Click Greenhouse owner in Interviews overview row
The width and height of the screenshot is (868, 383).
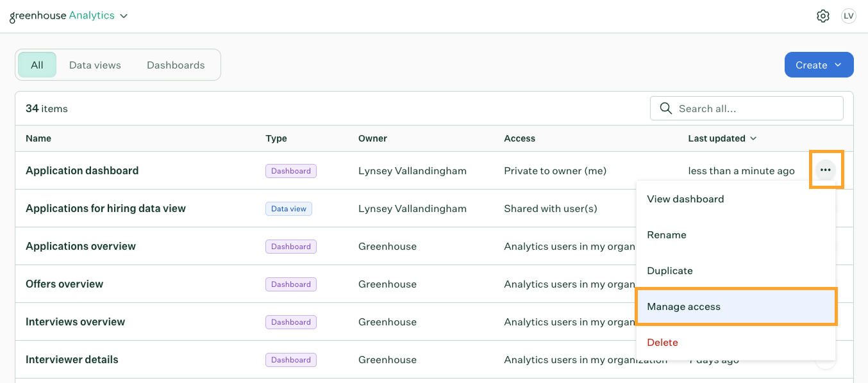click(x=387, y=322)
